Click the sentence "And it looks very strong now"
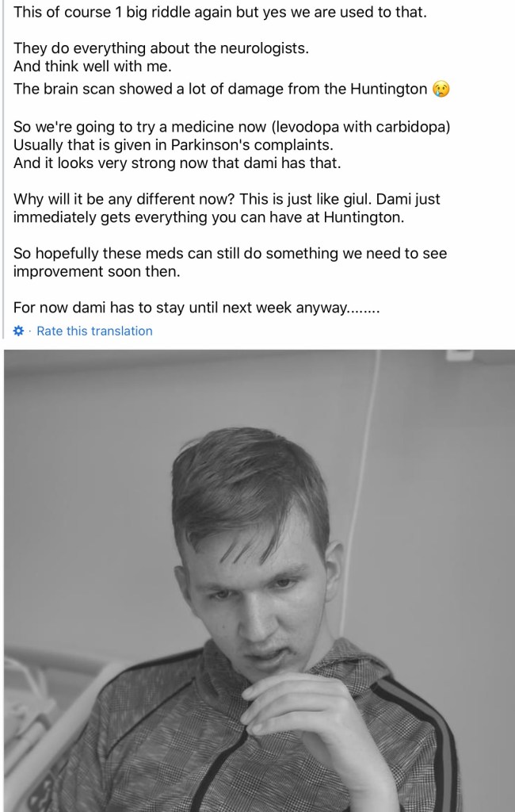The height and width of the screenshot is (812, 515). click(x=177, y=163)
